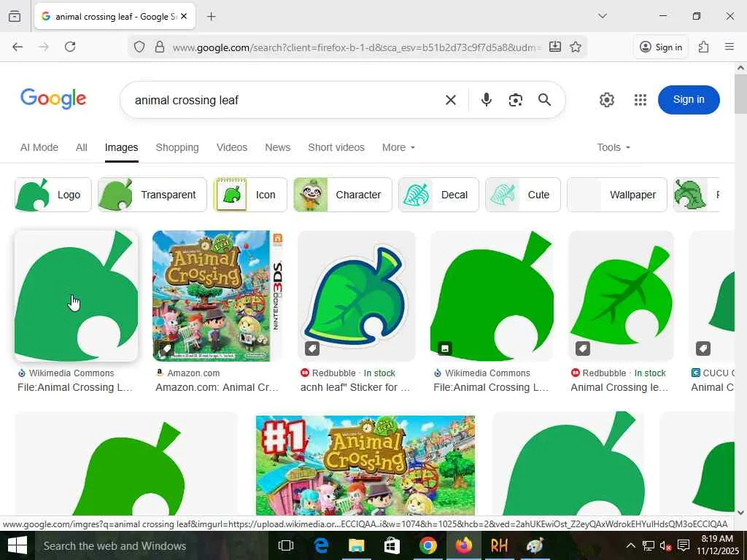Close the animal crossing leaf tab
The width and height of the screenshot is (747, 560).
(x=184, y=16)
